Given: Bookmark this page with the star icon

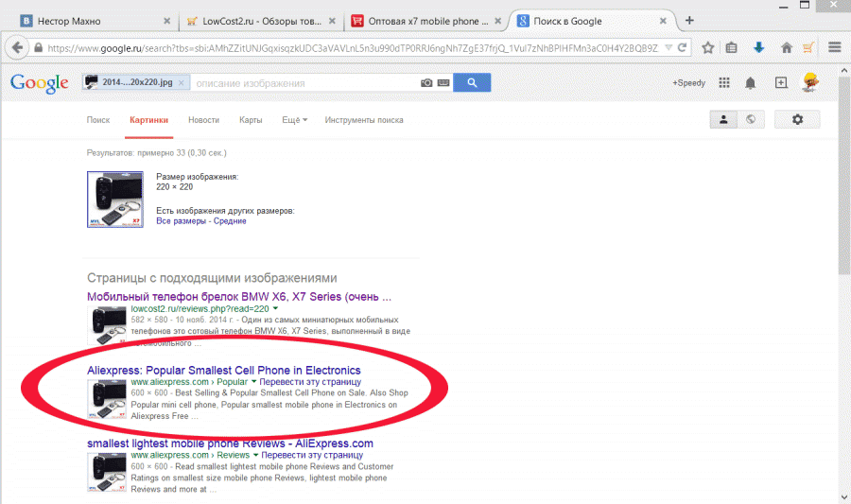Looking at the screenshot, I should (x=707, y=47).
